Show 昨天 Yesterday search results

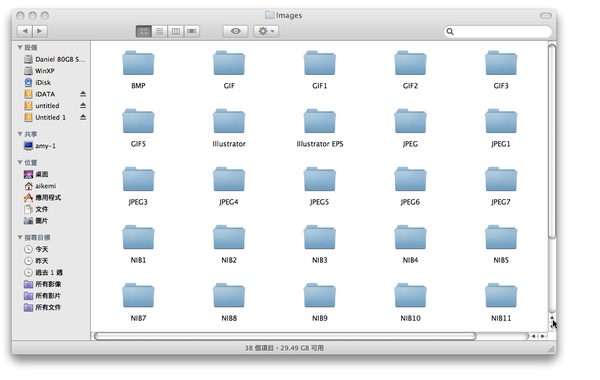(x=36, y=261)
